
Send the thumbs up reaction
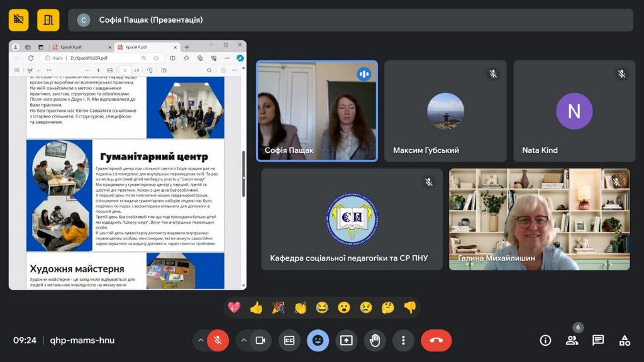pyautogui.click(x=256, y=307)
